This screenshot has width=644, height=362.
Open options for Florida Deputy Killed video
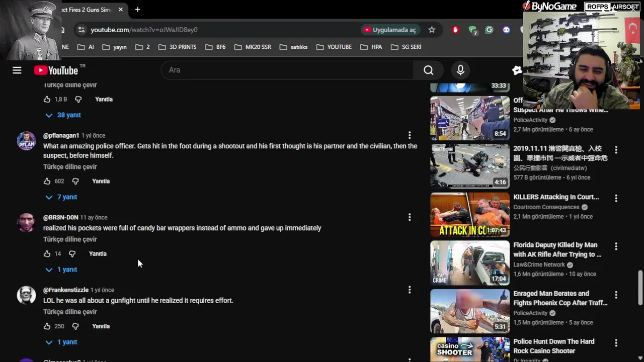coord(616,246)
